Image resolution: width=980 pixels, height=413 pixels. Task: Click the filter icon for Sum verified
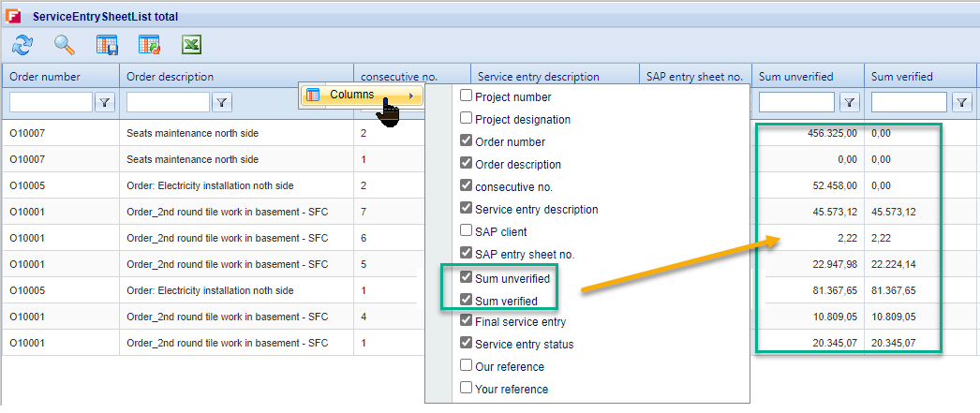(961, 102)
